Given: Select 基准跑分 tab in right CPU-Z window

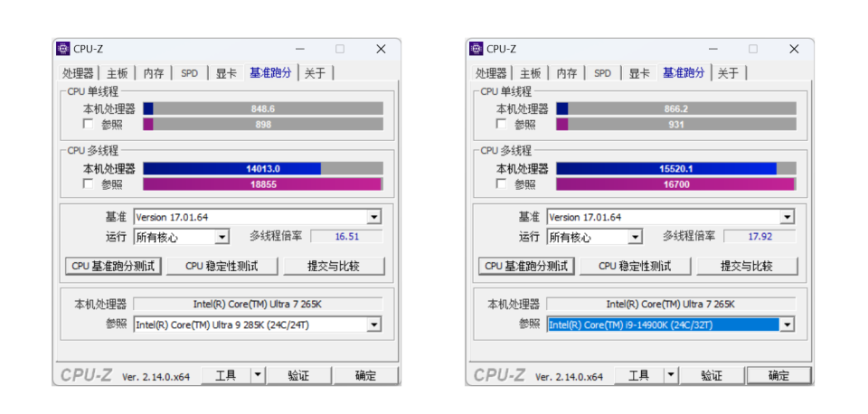Looking at the screenshot, I should click(684, 72).
